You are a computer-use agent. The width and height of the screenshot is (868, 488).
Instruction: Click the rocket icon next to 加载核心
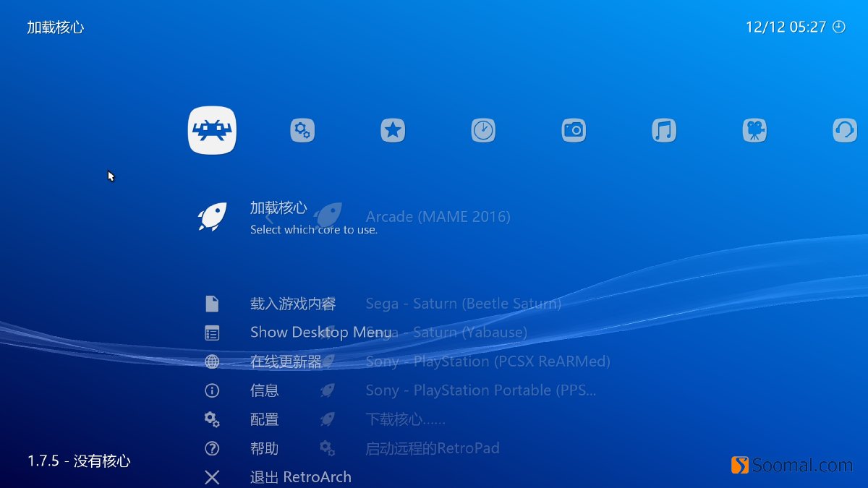click(x=211, y=217)
